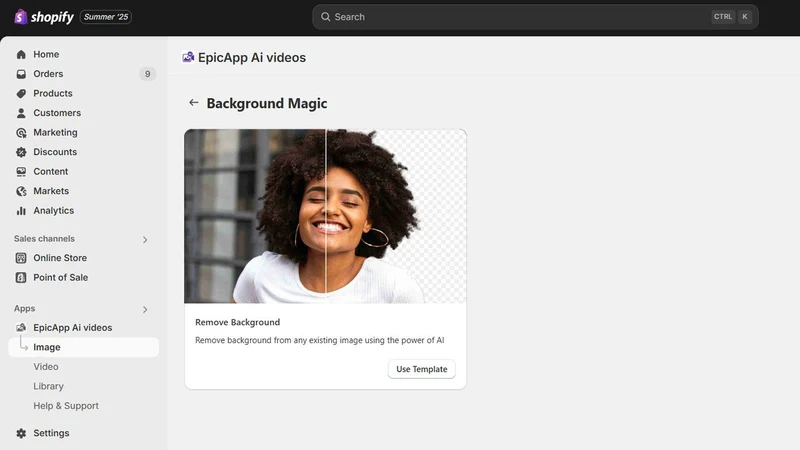Click the K shortcut key badge
The image size is (800, 450).
pos(745,17)
